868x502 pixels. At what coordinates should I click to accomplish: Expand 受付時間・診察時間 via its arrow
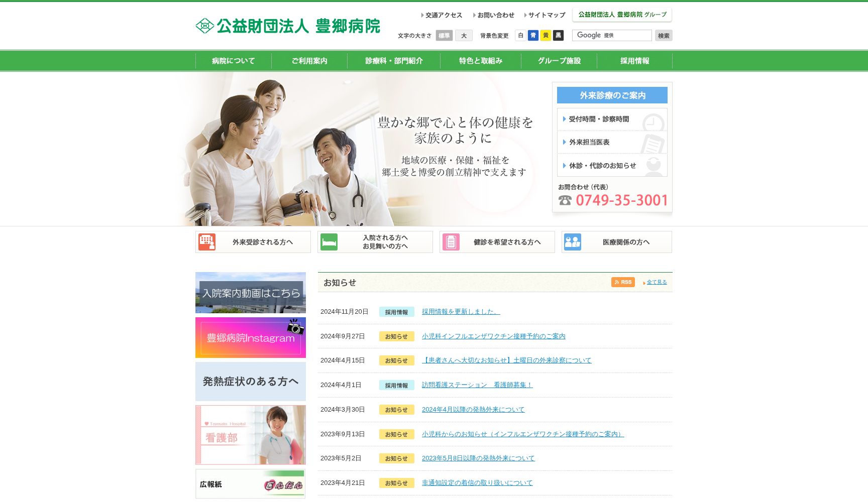(564, 119)
